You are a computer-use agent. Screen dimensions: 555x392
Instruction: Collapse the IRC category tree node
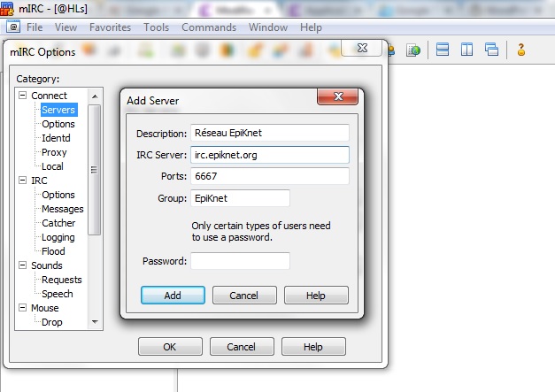click(22, 181)
